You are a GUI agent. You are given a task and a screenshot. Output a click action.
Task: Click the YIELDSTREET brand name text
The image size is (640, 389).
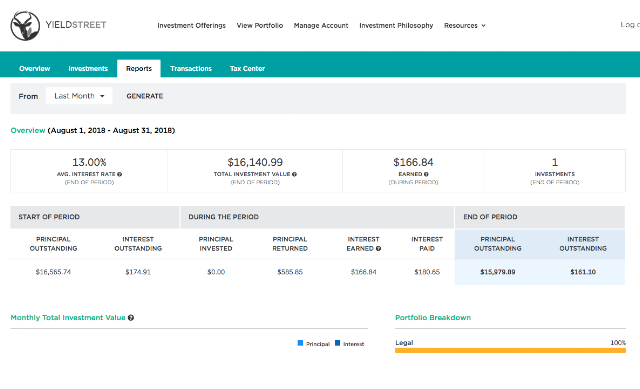tap(76, 25)
